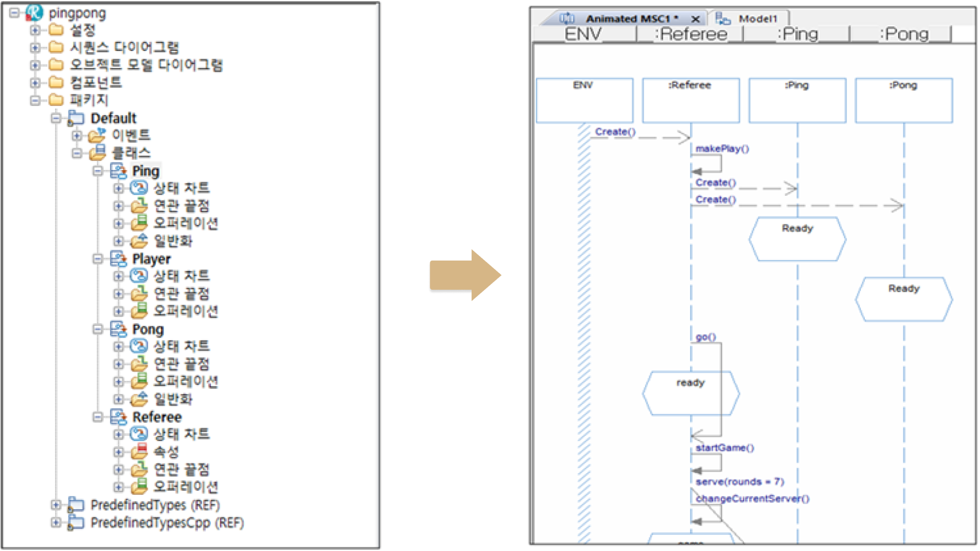Click the state chart icon under Ping

click(x=139, y=188)
